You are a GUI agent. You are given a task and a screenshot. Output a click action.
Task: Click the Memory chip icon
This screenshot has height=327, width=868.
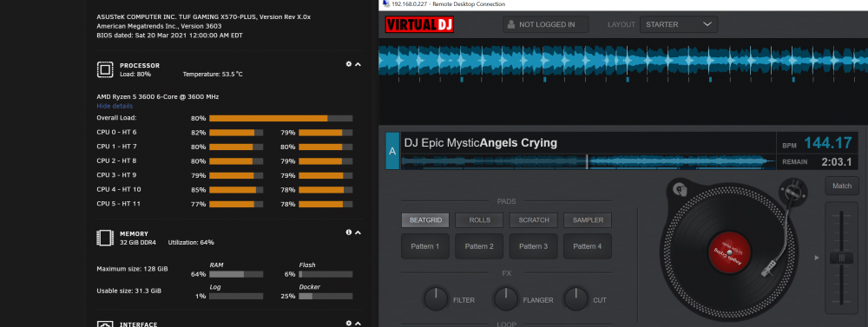[105, 238]
